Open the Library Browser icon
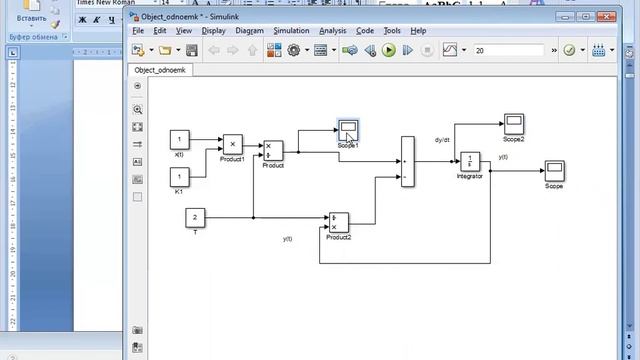Image resolution: width=640 pixels, height=360 pixels. (x=274, y=50)
